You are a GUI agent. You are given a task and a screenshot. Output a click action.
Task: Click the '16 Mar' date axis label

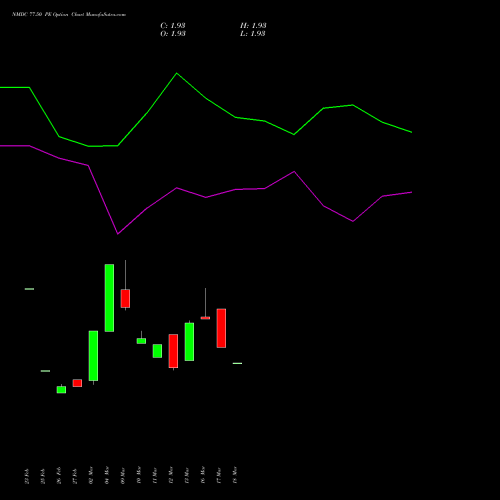coord(203,475)
